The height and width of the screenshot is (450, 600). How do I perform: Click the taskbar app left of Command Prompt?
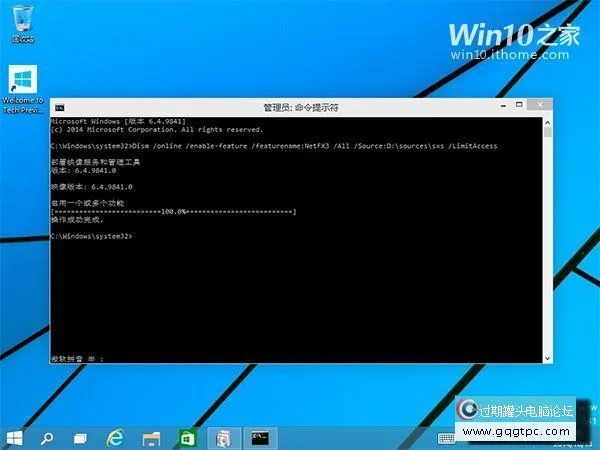coord(225,437)
